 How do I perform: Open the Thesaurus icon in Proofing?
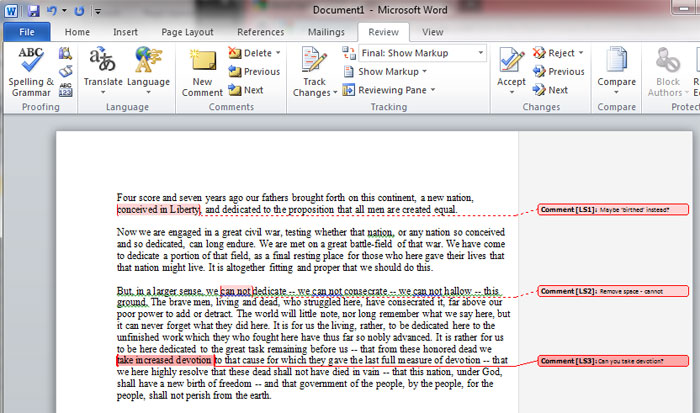point(65,71)
